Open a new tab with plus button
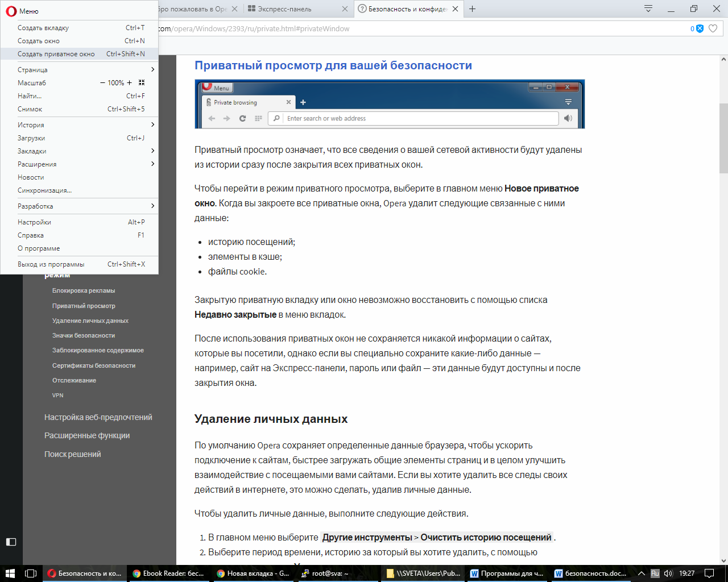This screenshot has width=728, height=582. [472, 9]
